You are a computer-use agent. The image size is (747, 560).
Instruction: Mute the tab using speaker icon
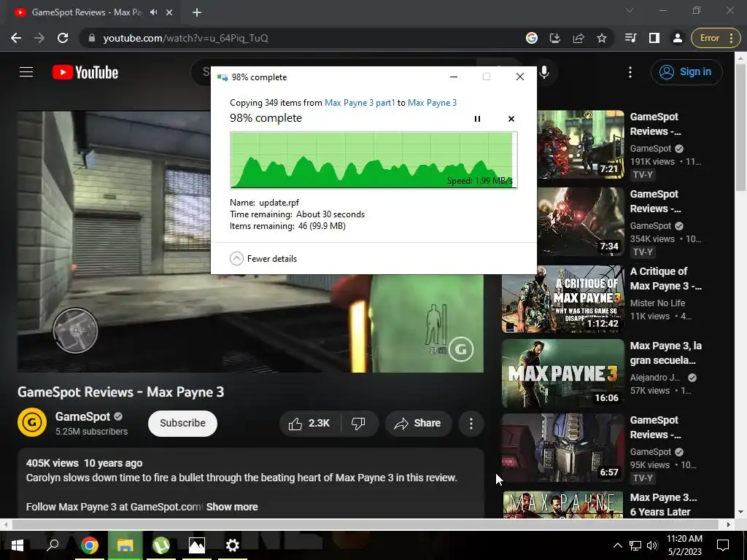click(153, 12)
